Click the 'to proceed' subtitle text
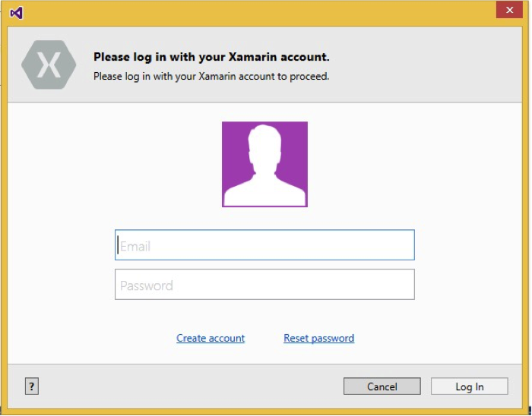Image resolution: width=532 pixels, height=416 pixels. click(211, 76)
